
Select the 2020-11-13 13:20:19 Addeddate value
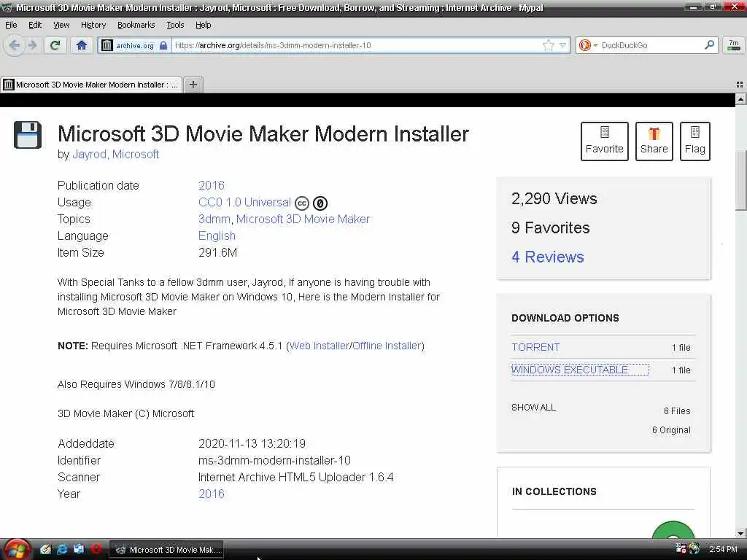252,444
